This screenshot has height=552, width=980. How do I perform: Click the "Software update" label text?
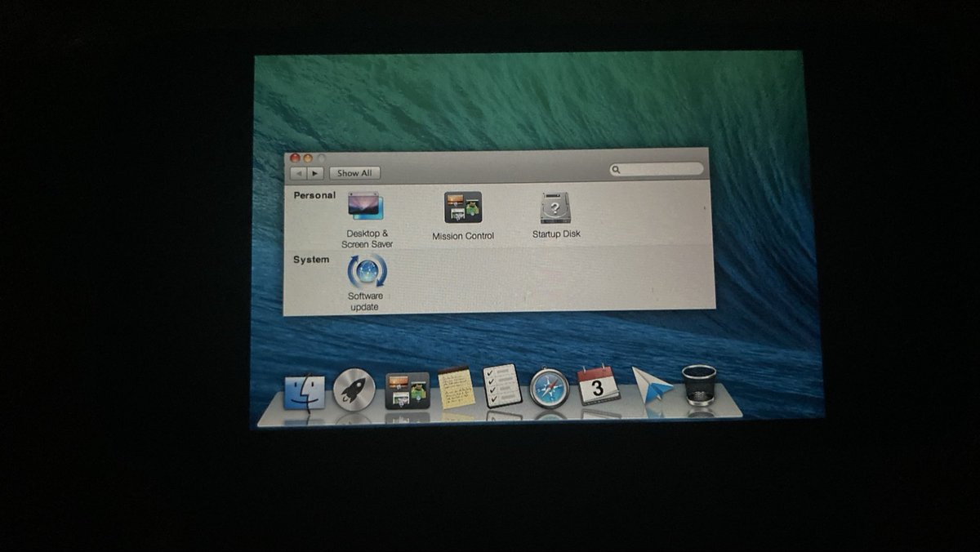click(364, 301)
